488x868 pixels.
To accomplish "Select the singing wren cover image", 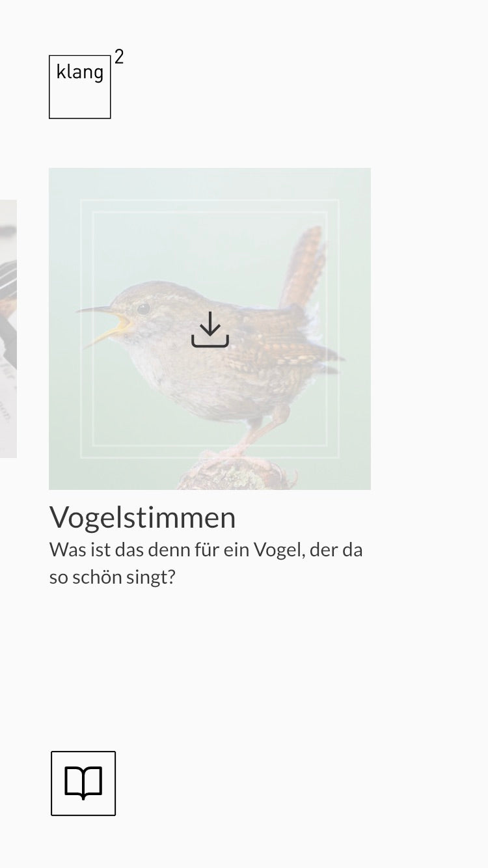I will (x=210, y=329).
